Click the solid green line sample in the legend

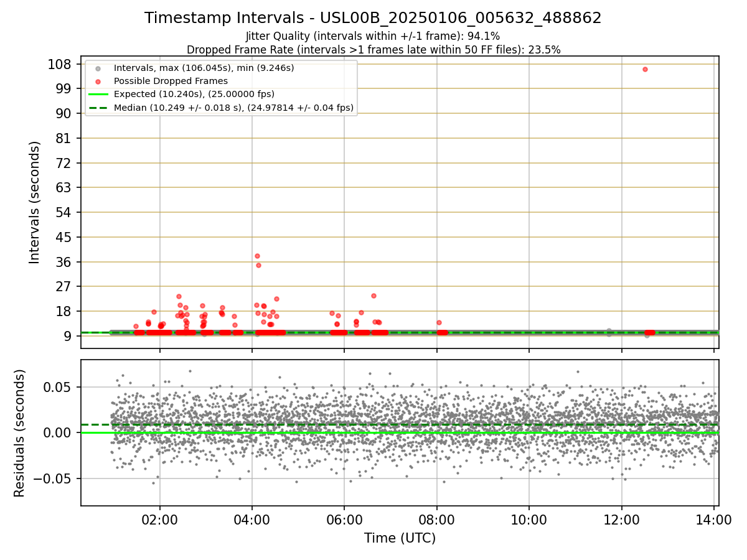pos(98,95)
